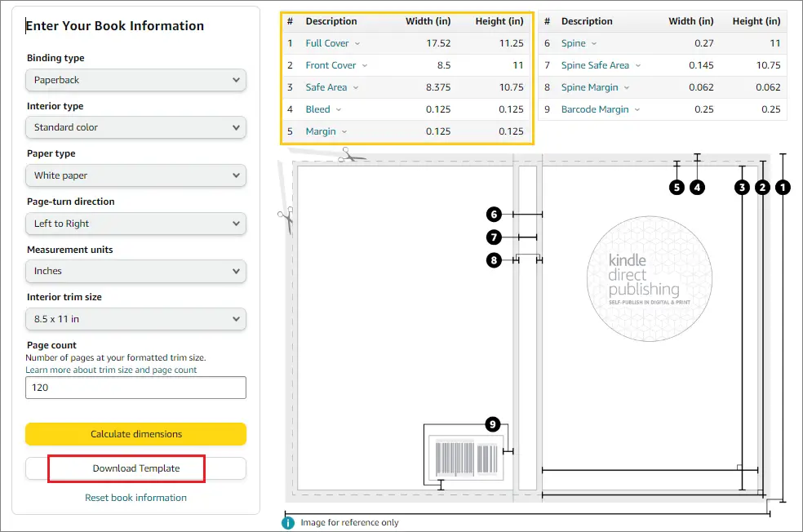Expand the Safe Area row description
803x532 pixels.
click(332, 87)
